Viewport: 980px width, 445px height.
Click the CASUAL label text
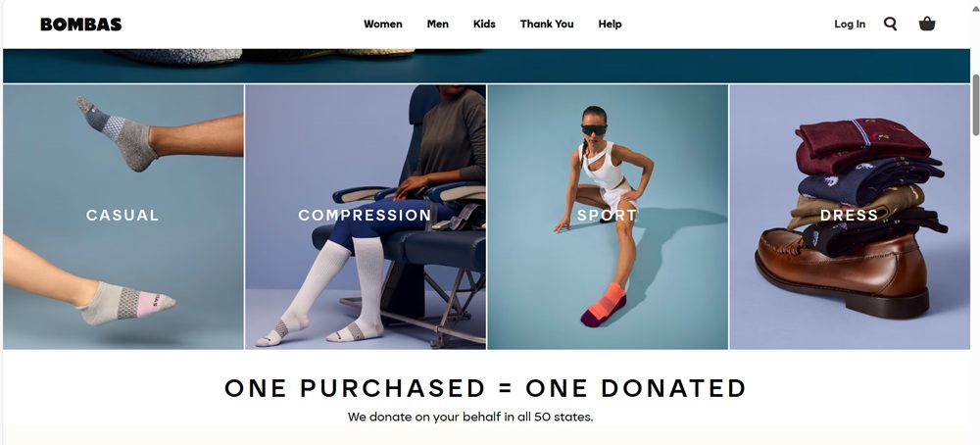pos(122,215)
